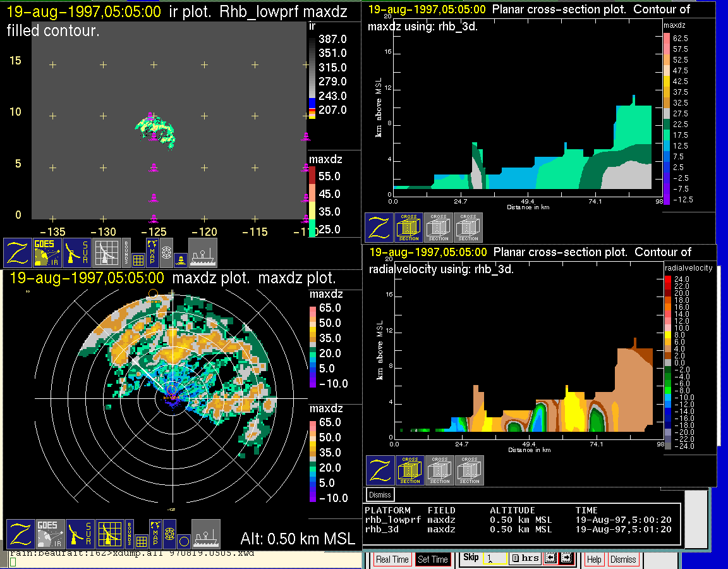Click the active cross section icon under radialvelocity plot

click(x=409, y=471)
